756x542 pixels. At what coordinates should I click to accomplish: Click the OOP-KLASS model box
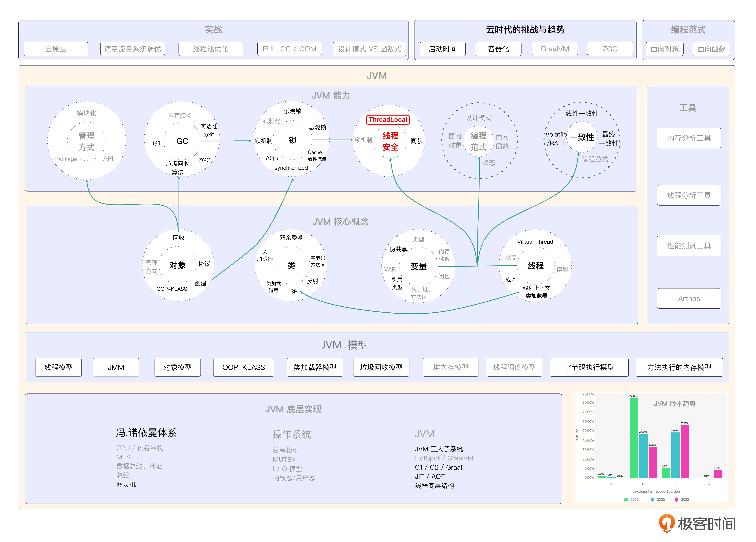pyautogui.click(x=243, y=367)
